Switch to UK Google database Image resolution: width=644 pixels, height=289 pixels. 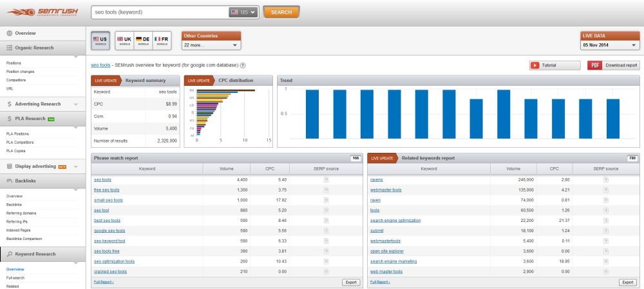click(x=124, y=41)
